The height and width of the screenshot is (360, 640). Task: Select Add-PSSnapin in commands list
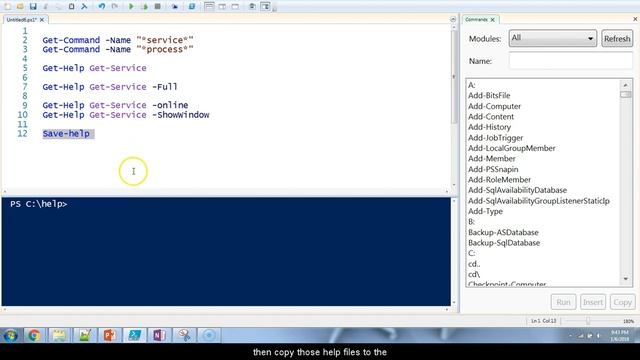coord(493,169)
